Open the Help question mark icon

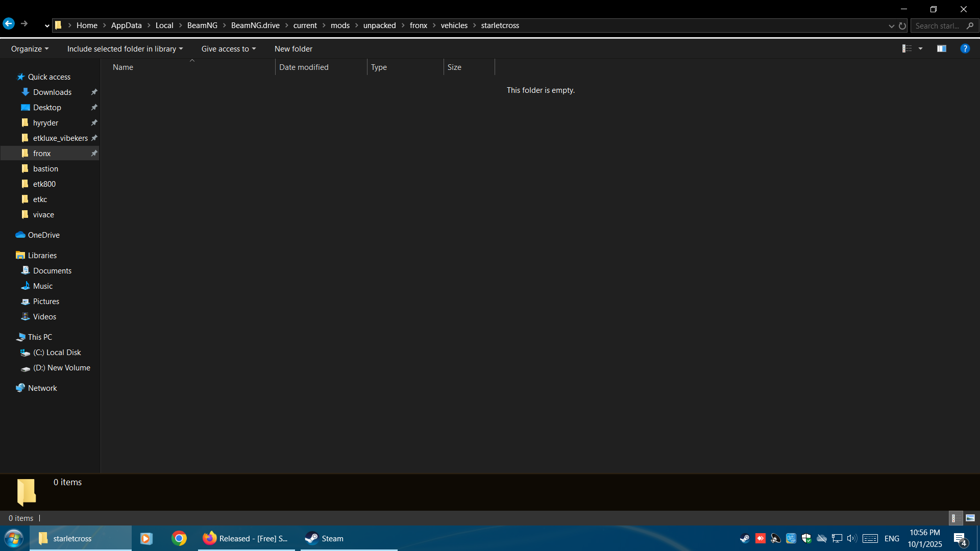[x=965, y=48]
